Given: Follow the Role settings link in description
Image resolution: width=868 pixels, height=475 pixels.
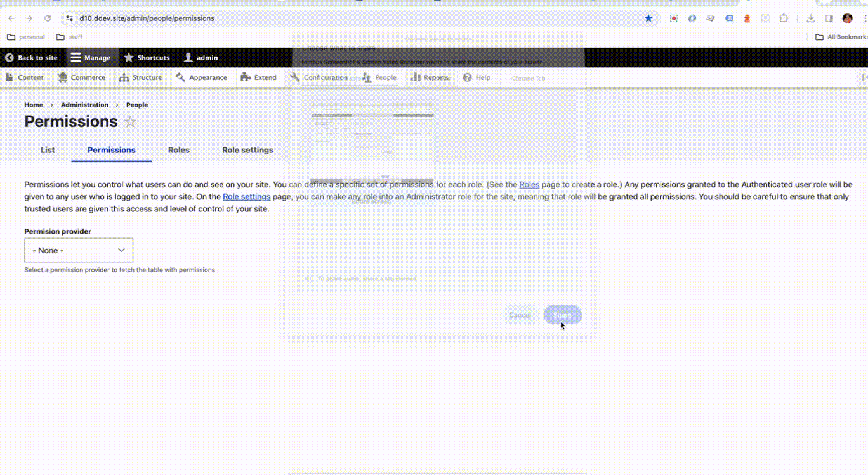Looking at the screenshot, I should 246,197.
